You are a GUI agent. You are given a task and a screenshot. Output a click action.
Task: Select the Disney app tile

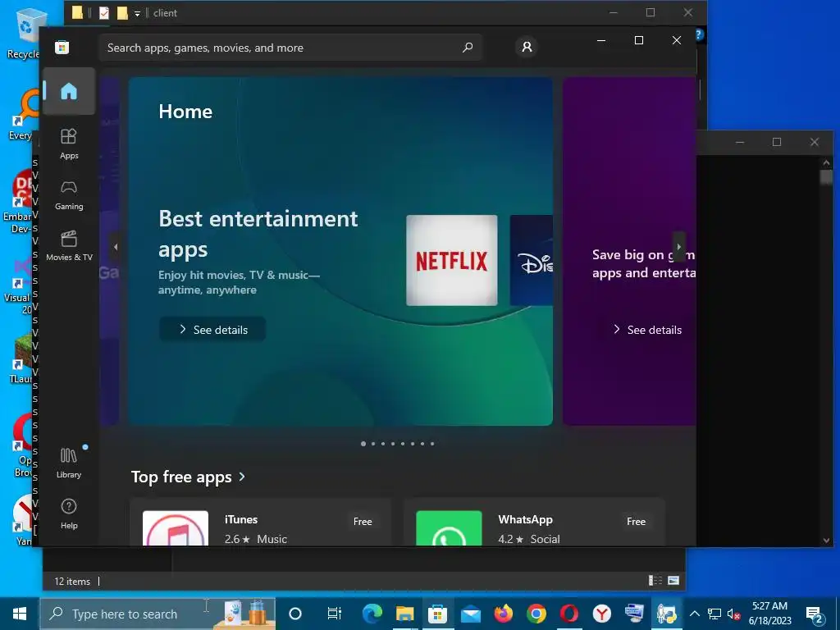(531, 260)
